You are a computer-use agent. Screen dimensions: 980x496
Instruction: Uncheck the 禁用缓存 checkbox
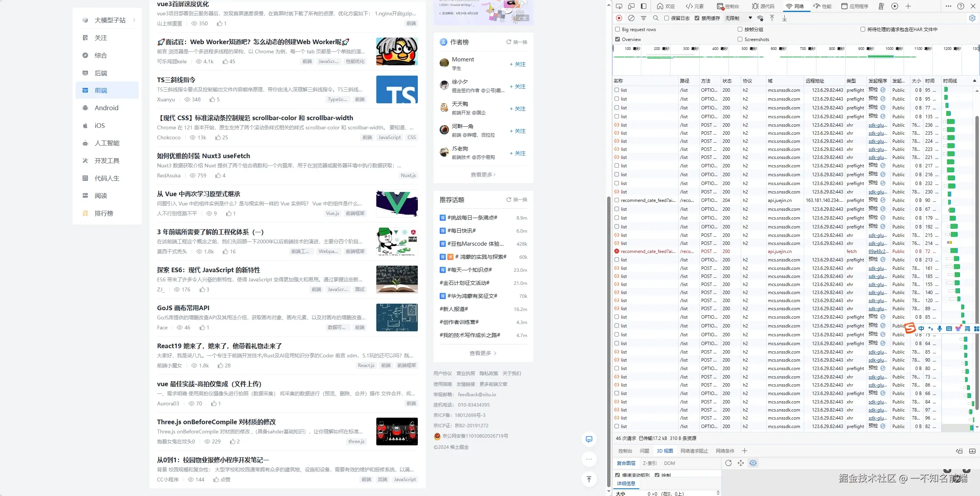point(697,18)
